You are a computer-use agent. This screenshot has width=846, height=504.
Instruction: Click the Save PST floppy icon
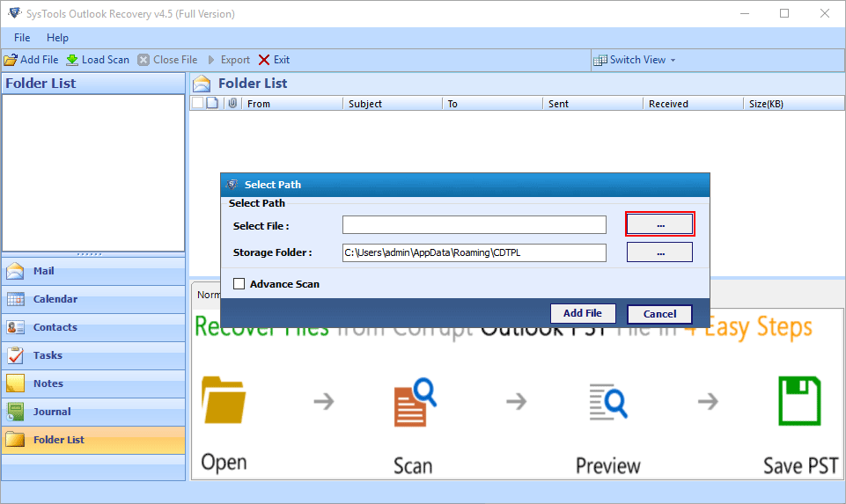pyautogui.click(x=799, y=401)
